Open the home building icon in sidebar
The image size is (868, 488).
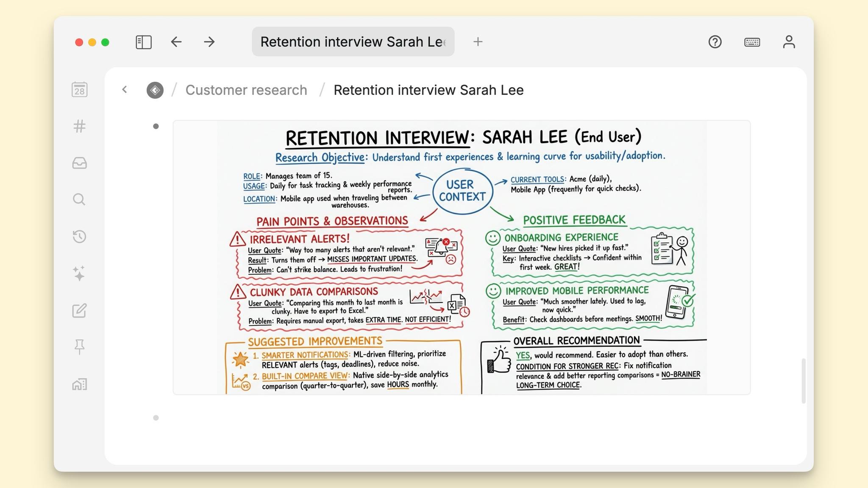80,384
